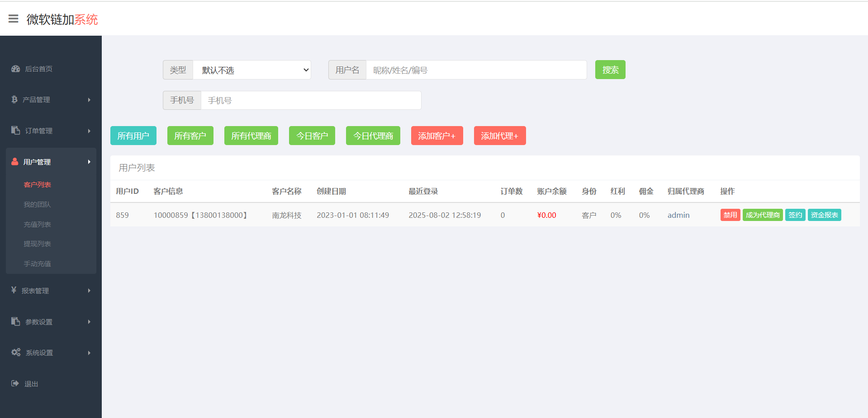The image size is (868, 418).
Task: Click the user icon beside 用户管理
Action: tap(15, 161)
